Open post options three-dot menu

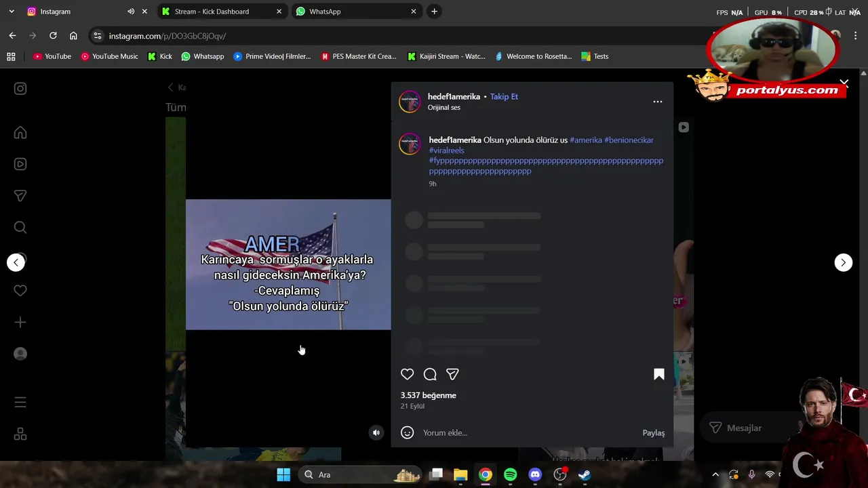click(x=658, y=102)
